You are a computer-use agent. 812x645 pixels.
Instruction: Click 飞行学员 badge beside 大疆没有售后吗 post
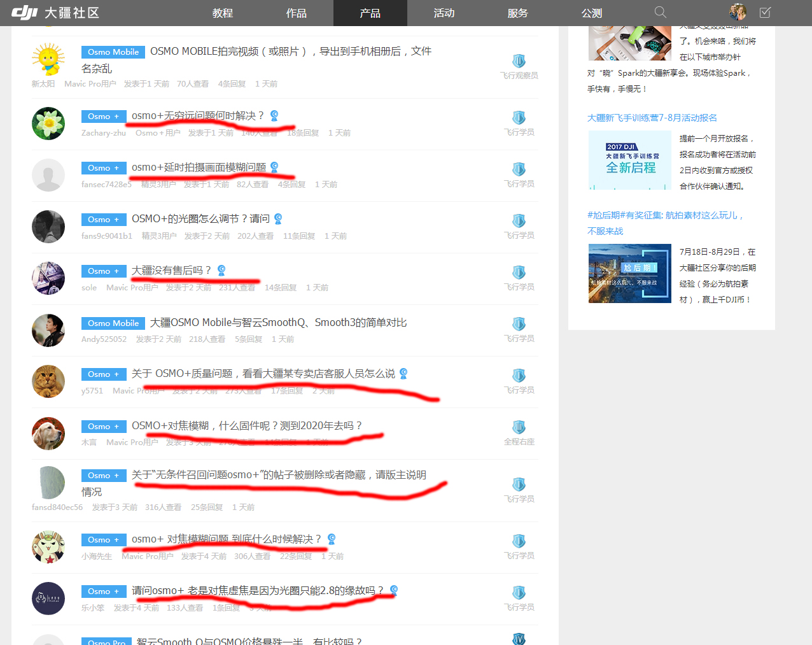(519, 278)
